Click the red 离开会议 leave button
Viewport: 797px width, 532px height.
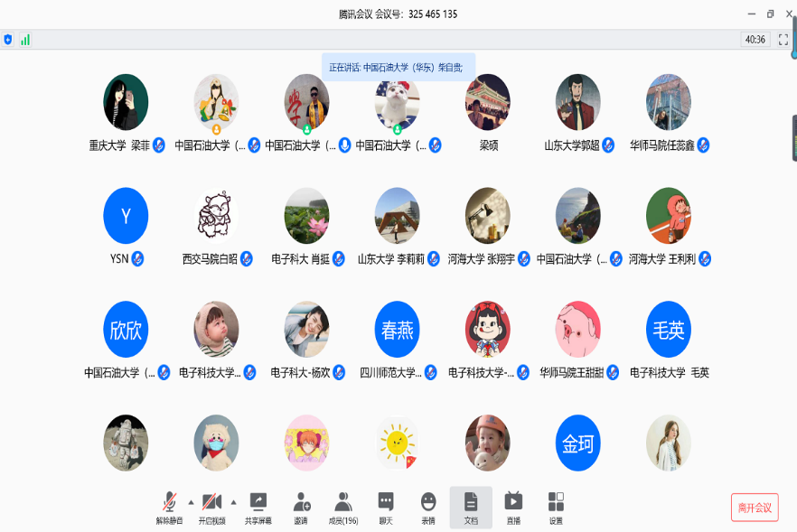(x=755, y=508)
